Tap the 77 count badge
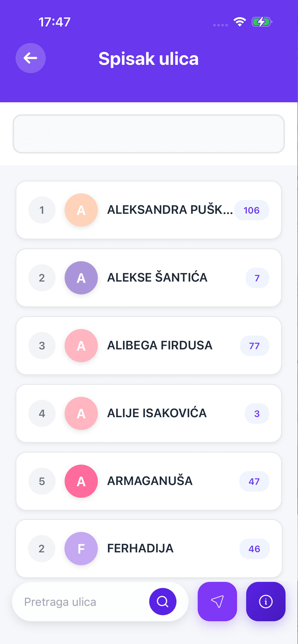This screenshot has width=298, height=644. click(x=254, y=346)
